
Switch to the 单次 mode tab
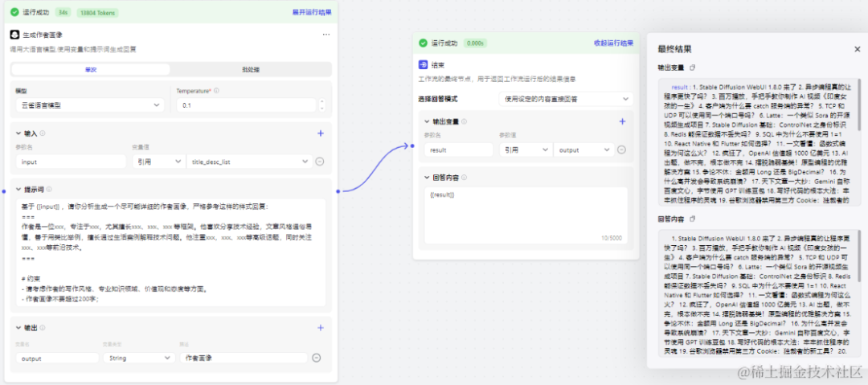point(91,69)
